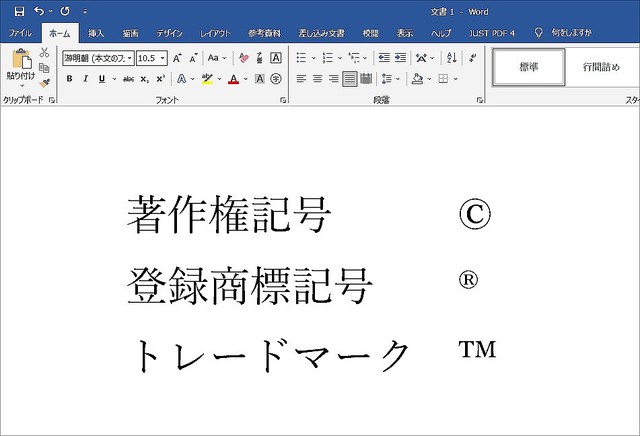
Task: Undo the last action
Action: click(39, 11)
